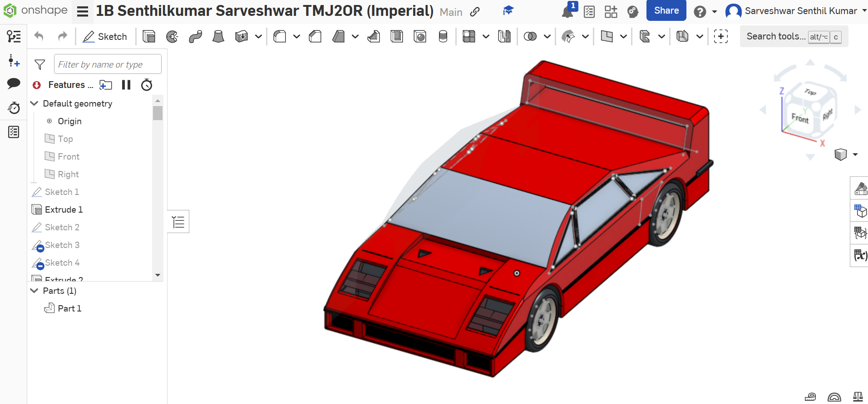The width and height of the screenshot is (868, 404).
Task: Click the Fillet tool icon
Action: tap(280, 36)
